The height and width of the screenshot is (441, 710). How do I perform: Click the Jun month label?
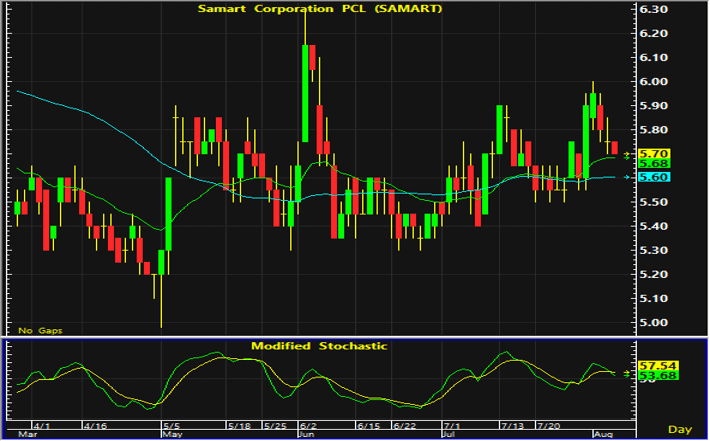[306, 435]
